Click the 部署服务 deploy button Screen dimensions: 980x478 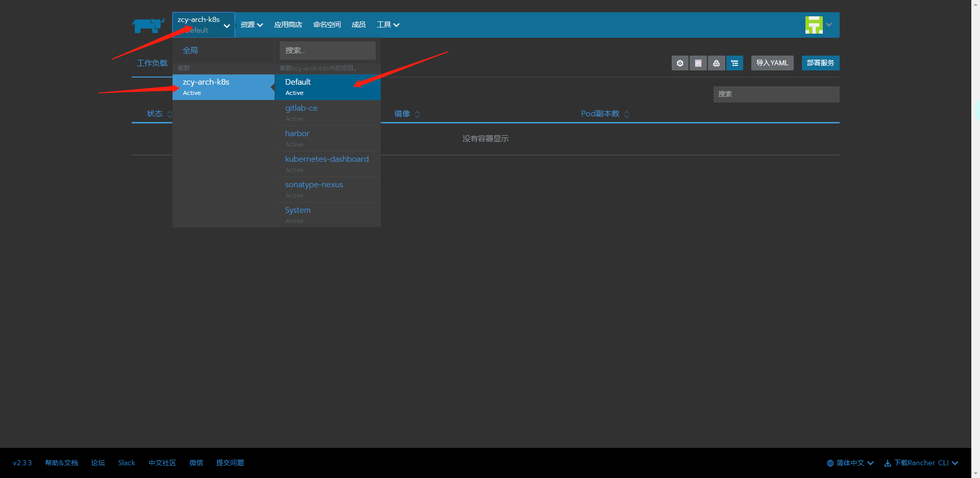click(820, 63)
